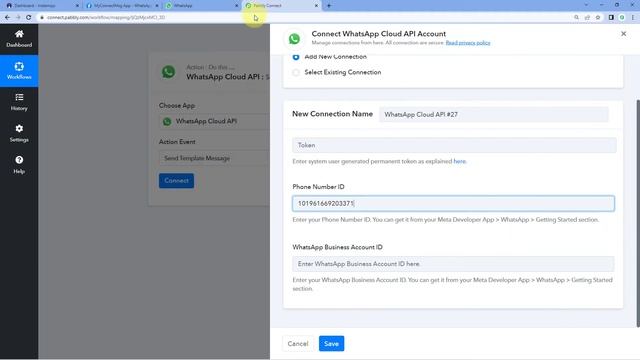Click the 'Choose App' label
Viewport: 640px width, 360px height.
tap(177, 105)
